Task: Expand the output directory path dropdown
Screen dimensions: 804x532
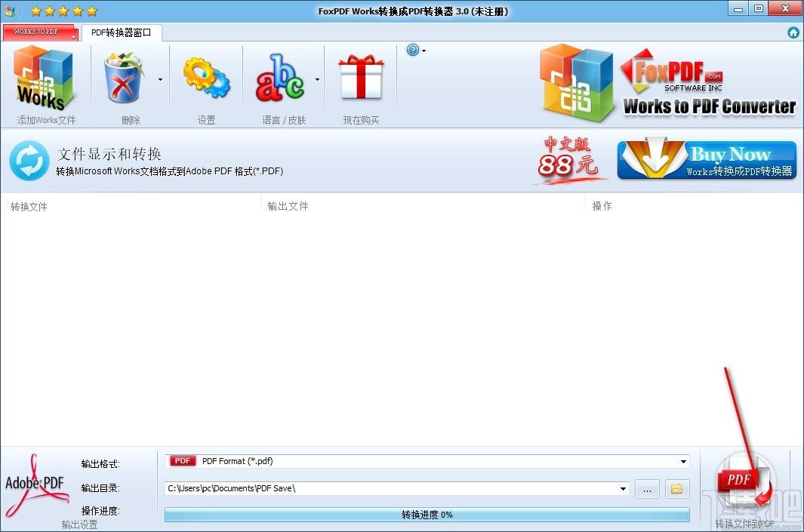Action: click(623, 489)
